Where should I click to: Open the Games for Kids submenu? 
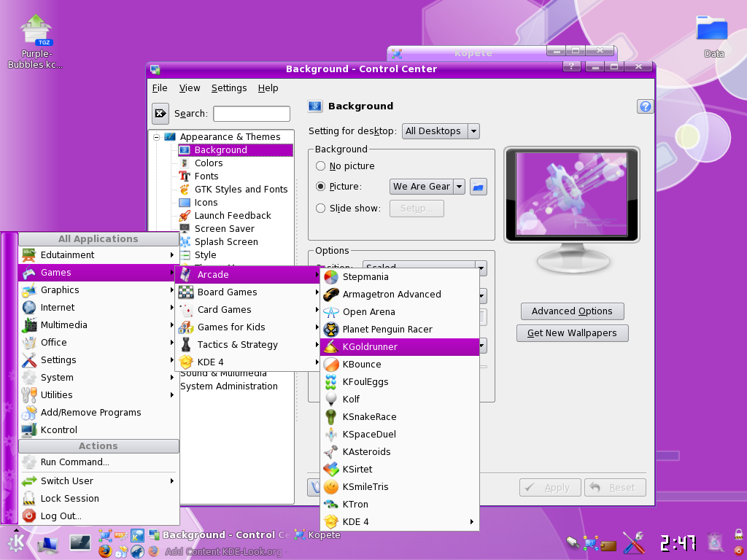248,327
